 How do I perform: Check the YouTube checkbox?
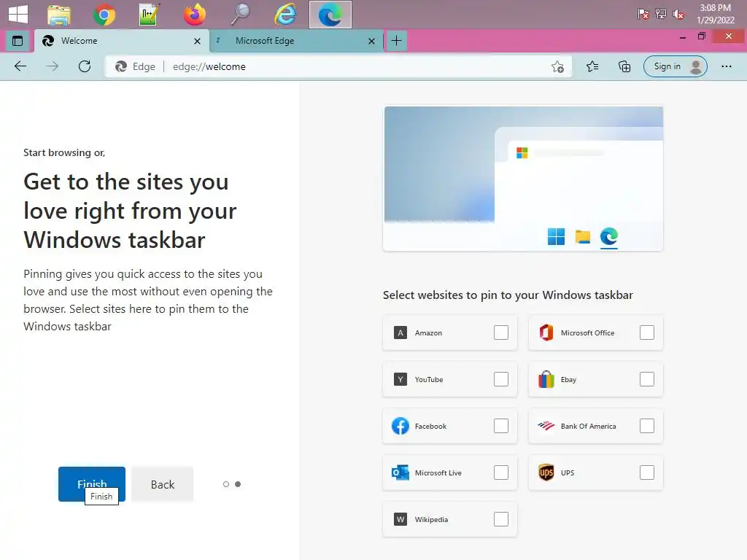point(501,379)
